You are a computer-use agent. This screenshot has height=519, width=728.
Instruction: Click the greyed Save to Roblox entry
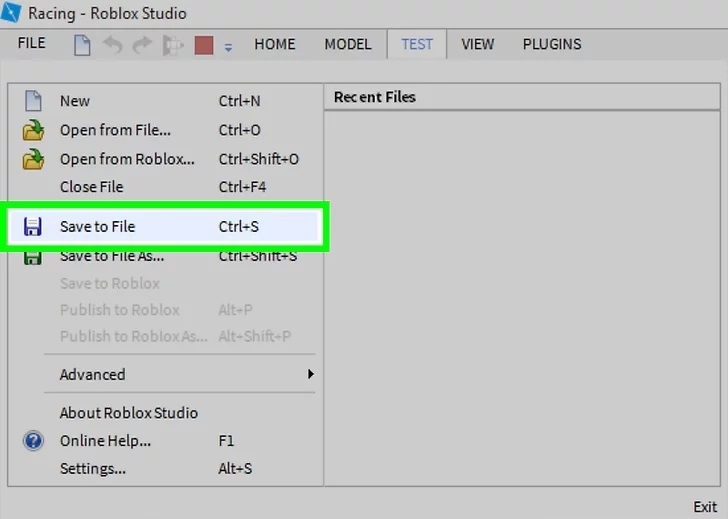pyautogui.click(x=165, y=283)
